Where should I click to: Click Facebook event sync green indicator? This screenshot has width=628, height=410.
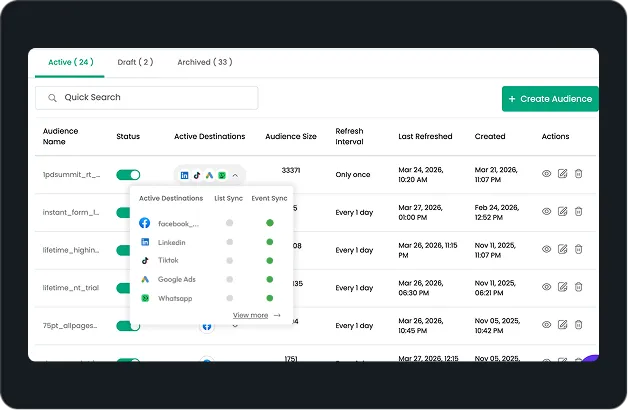click(x=270, y=223)
